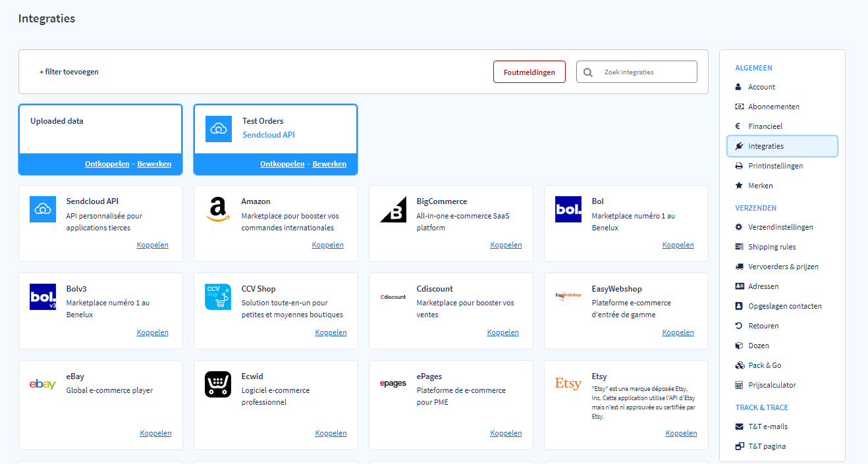Click the Foutmeldingen button
The height and width of the screenshot is (464, 868).
click(x=529, y=72)
